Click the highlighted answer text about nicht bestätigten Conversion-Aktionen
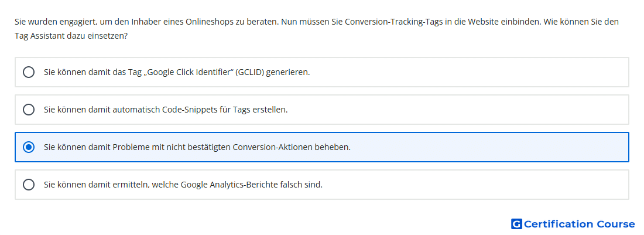 [x=197, y=147]
